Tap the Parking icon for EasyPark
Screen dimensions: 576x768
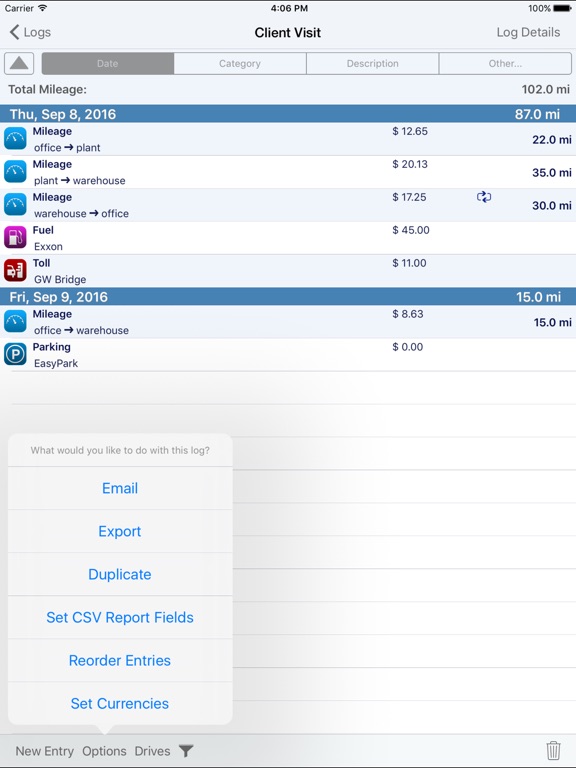pos(15,355)
